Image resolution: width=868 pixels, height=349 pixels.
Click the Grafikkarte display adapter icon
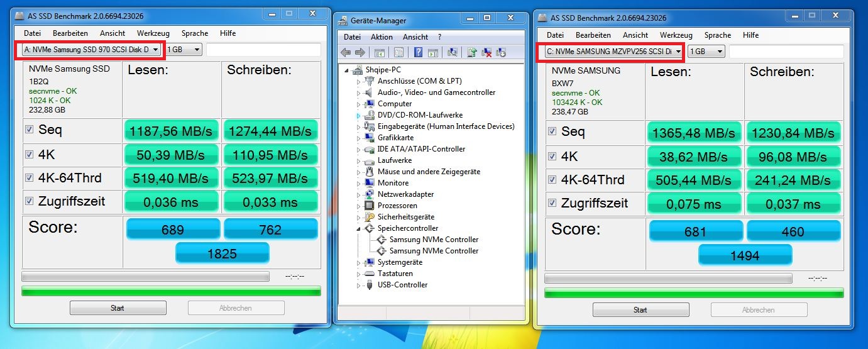(x=370, y=138)
